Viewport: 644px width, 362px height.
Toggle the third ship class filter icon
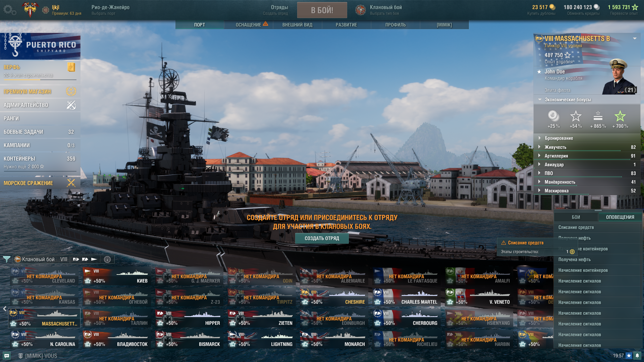pyautogui.click(x=94, y=259)
